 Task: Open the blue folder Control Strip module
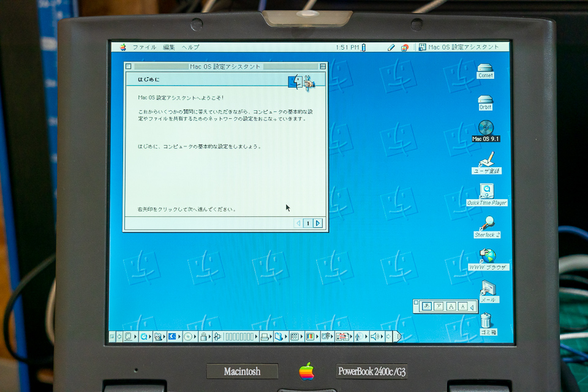281,336
